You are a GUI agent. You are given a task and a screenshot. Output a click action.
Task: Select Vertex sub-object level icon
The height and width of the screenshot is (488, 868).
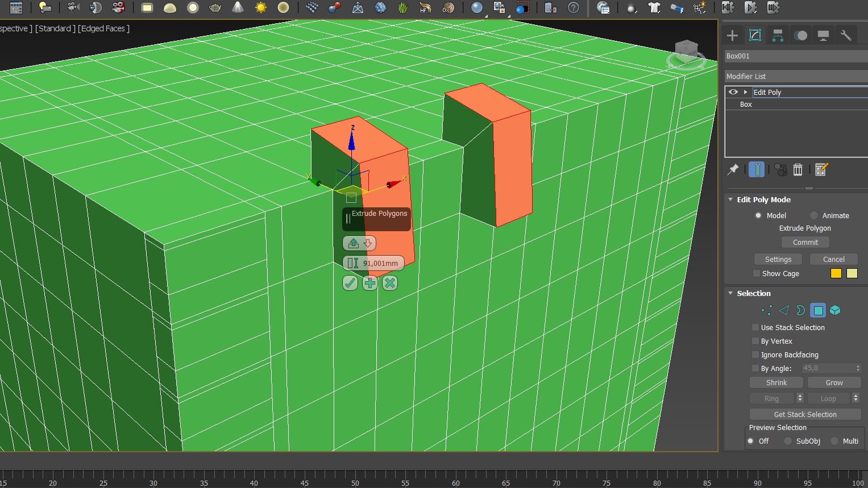click(767, 310)
